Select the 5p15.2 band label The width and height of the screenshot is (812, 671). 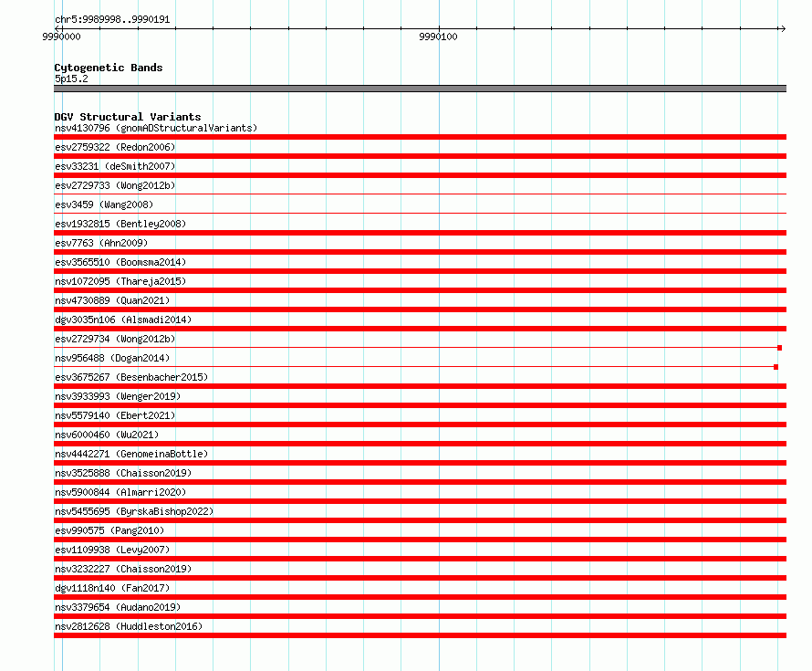pyautogui.click(x=71, y=79)
